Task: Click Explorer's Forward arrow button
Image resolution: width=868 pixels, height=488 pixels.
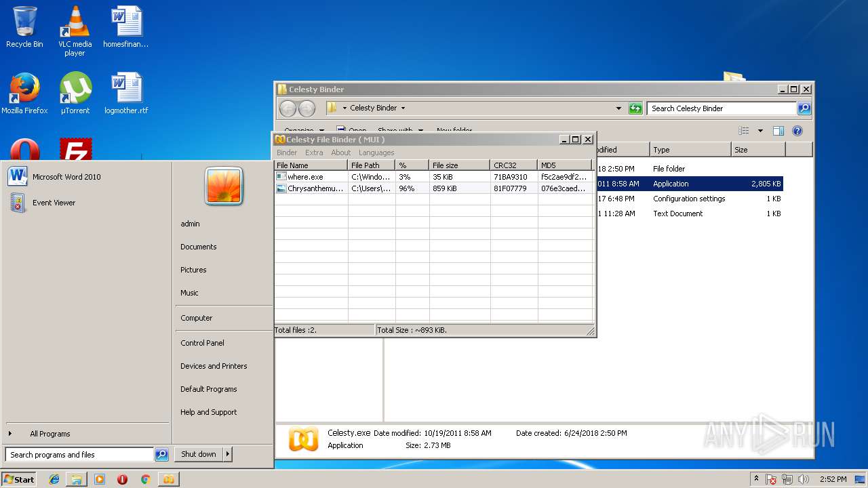Action: pyautogui.click(x=307, y=108)
